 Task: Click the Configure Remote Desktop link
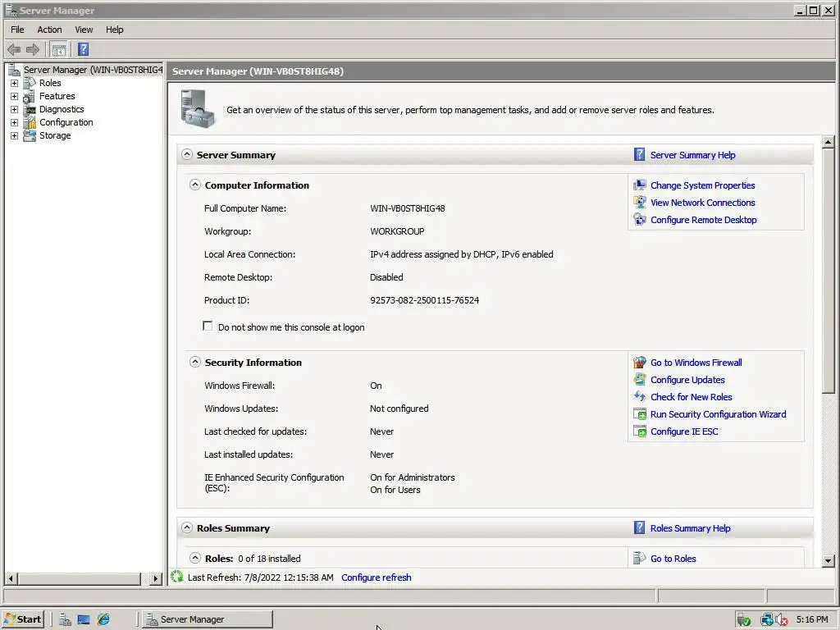703,220
